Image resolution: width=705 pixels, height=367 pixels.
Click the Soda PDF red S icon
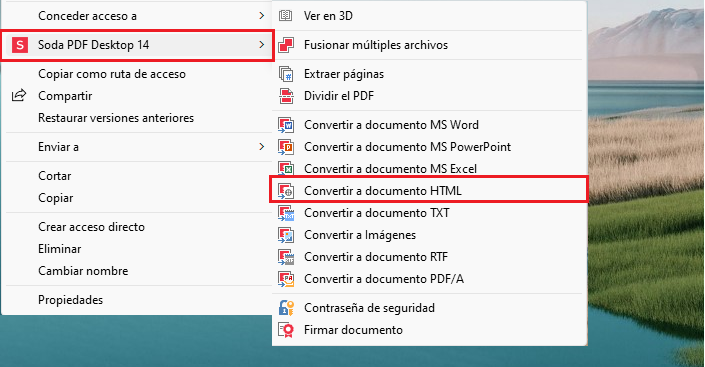(x=20, y=45)
